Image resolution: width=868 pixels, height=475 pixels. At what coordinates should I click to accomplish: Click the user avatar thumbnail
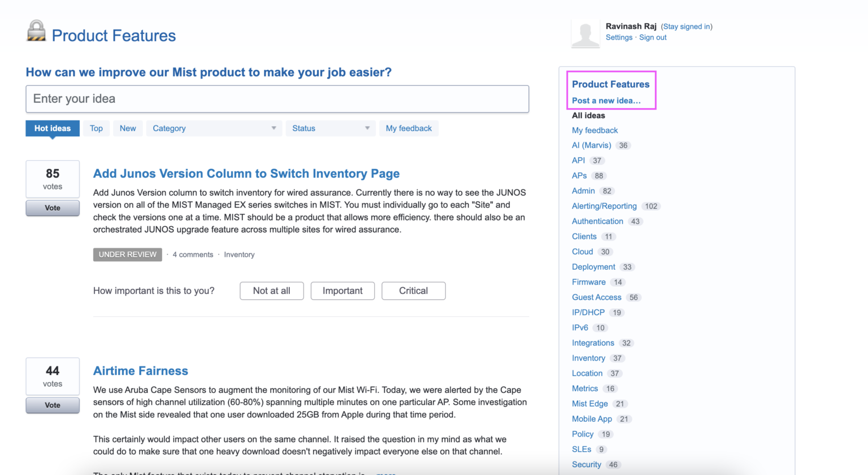(x=585, y=33)
